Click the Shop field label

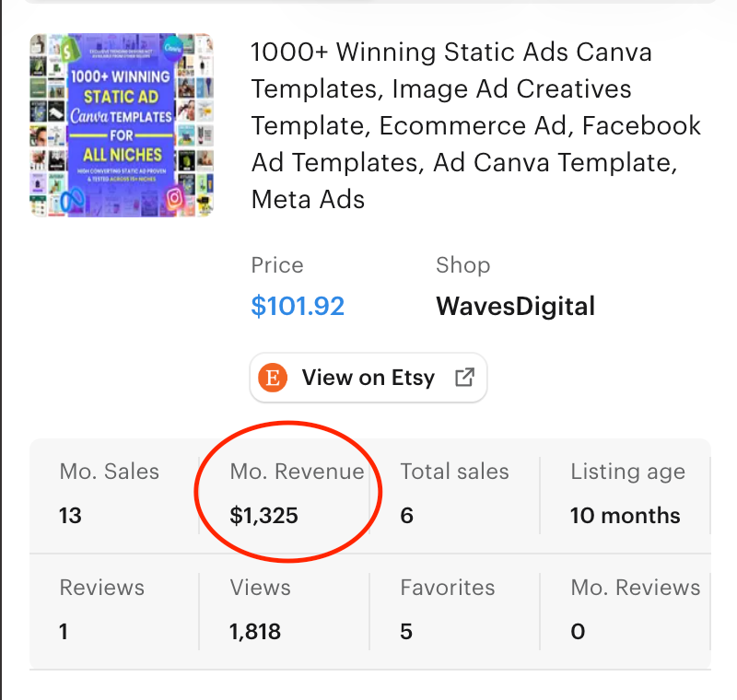click(462, 265)
